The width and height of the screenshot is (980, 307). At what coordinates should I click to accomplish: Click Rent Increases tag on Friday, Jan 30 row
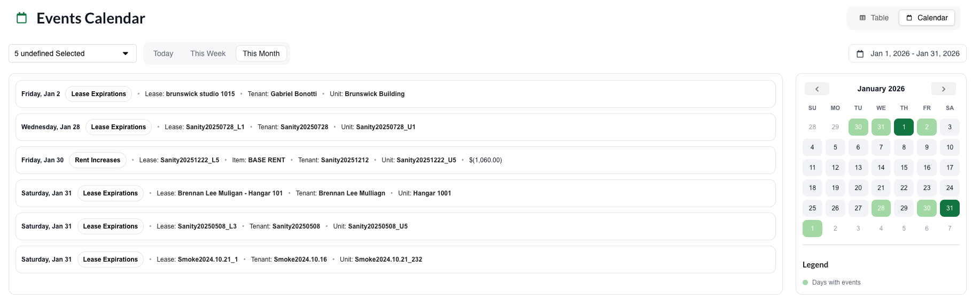click(98, 160)
